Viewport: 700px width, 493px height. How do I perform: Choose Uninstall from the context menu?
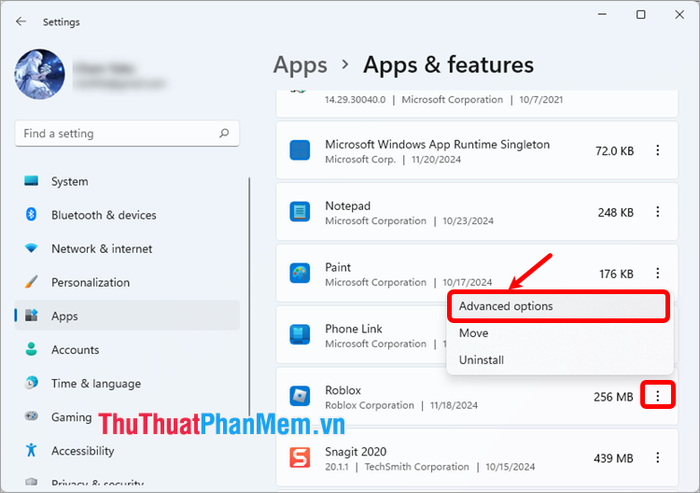(x=559, y=360)
